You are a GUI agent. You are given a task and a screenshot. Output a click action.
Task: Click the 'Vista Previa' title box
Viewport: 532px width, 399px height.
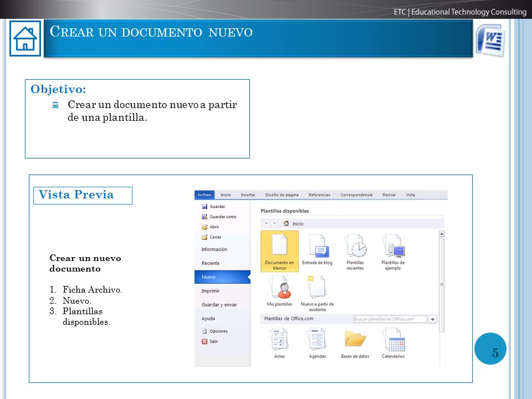[83, 196]
